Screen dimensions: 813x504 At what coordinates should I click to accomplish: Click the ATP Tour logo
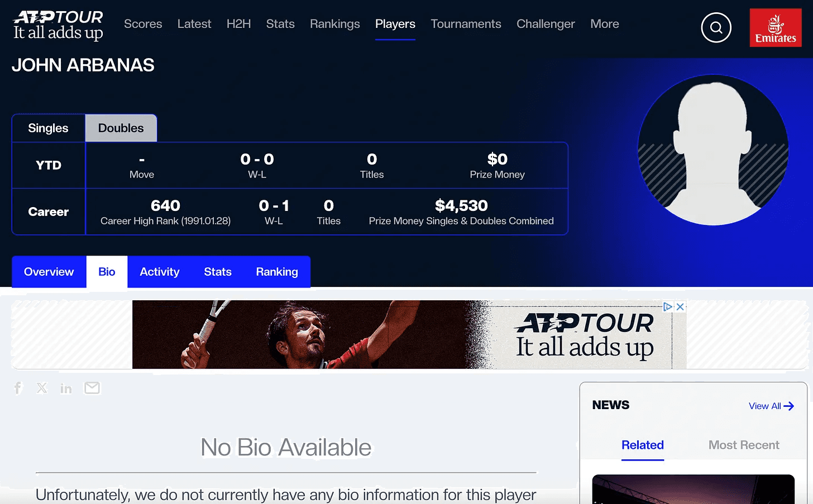(58, 26)
